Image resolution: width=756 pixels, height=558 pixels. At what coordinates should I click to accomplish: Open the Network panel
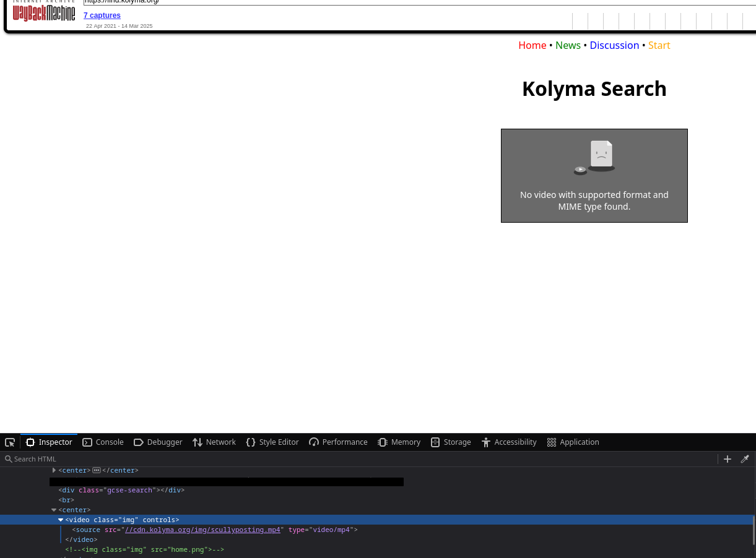214,442
